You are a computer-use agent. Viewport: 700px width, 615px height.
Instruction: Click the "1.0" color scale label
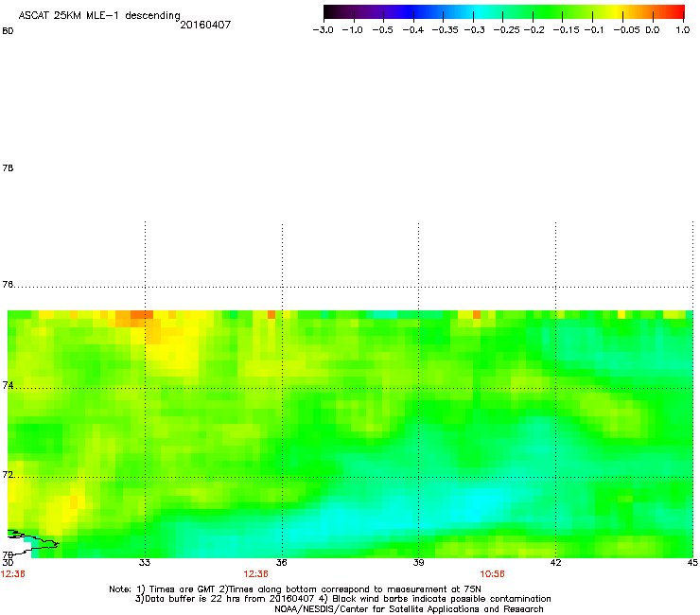(683, 30)
